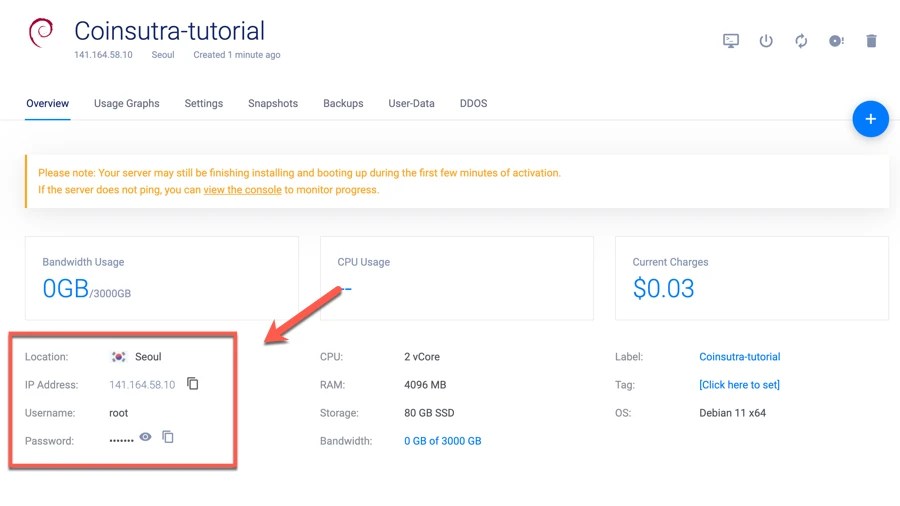This screenshot has width=900, height=506.
Task: Click the 'view the console' link
Action: tap(242, 189)
